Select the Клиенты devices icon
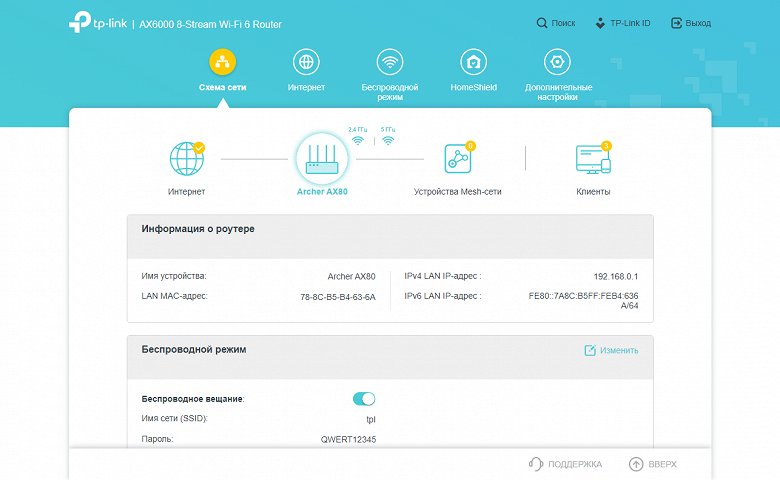Image resolution: width=780 pixels, height=480 pixels. 593,159
